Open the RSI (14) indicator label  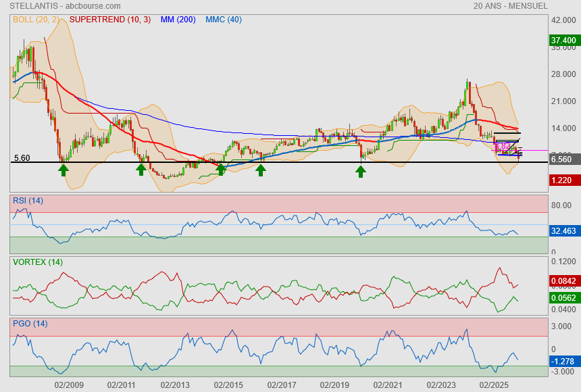tap(28, 200)
